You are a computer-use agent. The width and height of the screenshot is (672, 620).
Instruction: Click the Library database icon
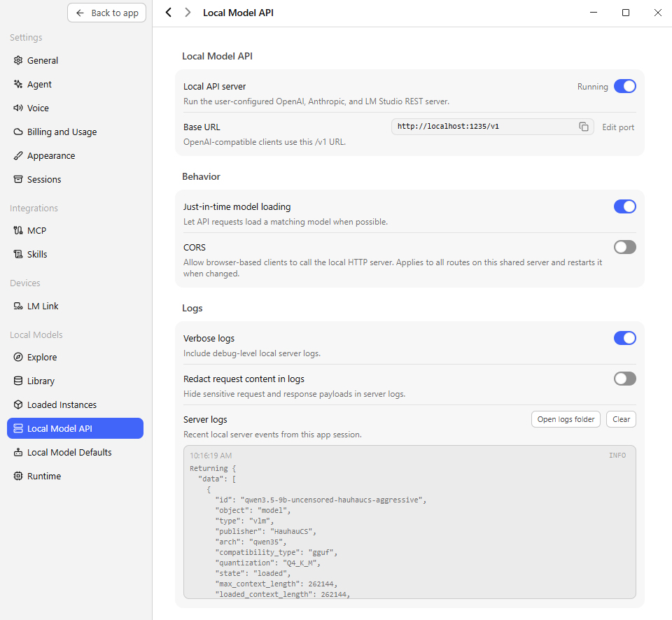(x=18, y=381)
